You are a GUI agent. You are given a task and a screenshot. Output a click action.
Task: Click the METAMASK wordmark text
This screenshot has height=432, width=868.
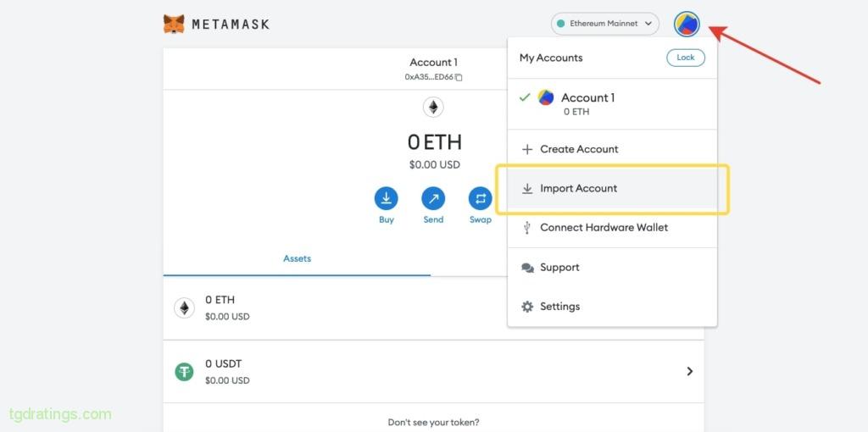231,25
